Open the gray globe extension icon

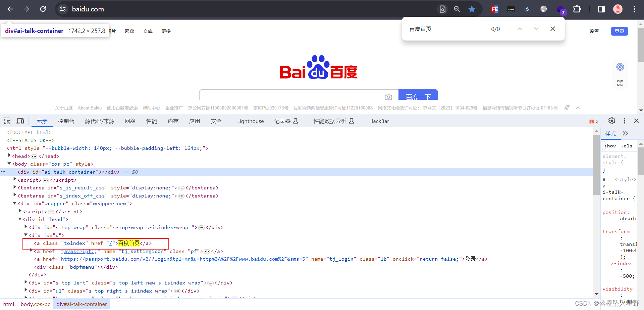point(544,9)
